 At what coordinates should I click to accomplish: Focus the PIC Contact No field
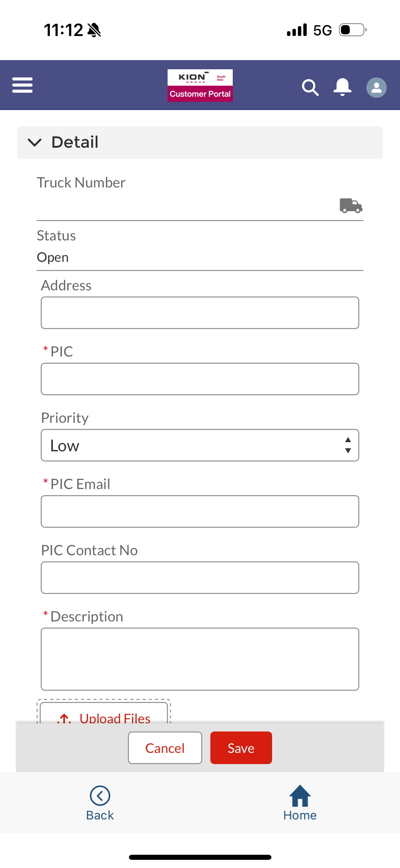coord(200,578)
